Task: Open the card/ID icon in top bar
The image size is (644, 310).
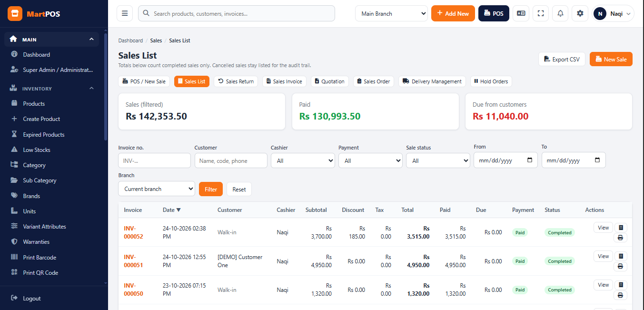Action: (x=521, y=13)
